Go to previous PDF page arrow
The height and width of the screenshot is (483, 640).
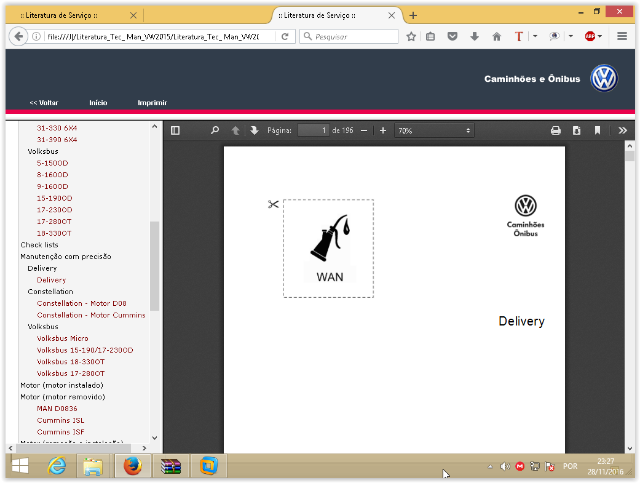click(236, 131)
